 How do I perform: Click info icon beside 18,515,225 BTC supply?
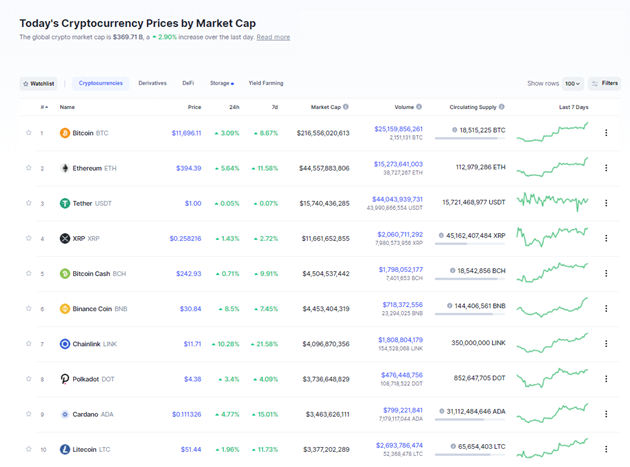[x=454, y=130]
